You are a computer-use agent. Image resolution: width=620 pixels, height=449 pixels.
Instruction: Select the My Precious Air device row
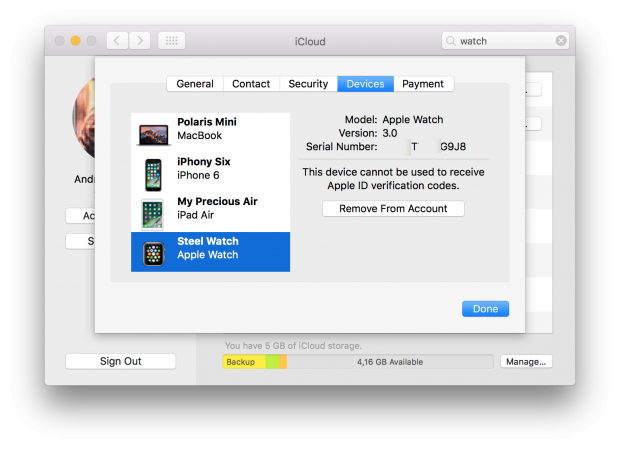pos(210,212)
